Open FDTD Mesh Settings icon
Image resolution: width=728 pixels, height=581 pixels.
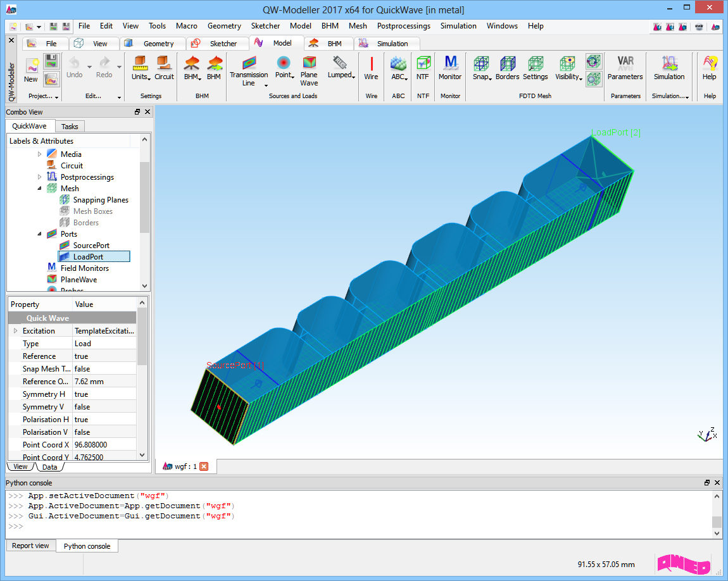coord(536,63)
